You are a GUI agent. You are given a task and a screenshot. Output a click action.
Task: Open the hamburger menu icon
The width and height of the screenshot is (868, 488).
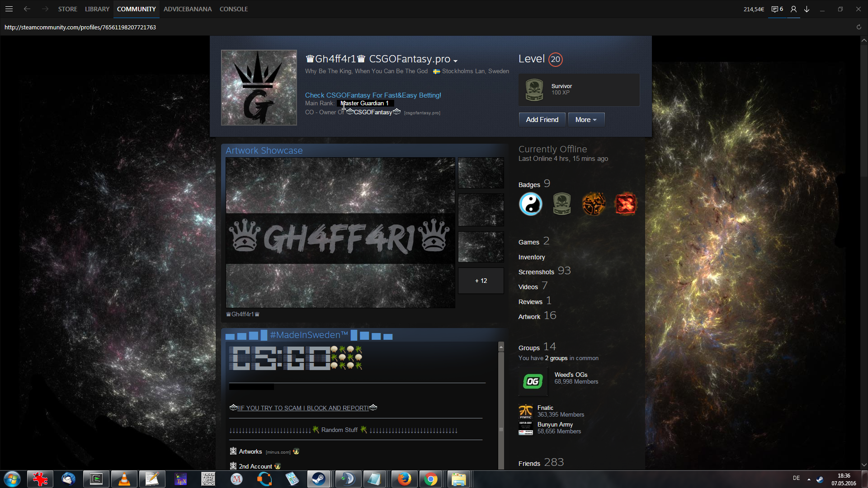[9, 9]
